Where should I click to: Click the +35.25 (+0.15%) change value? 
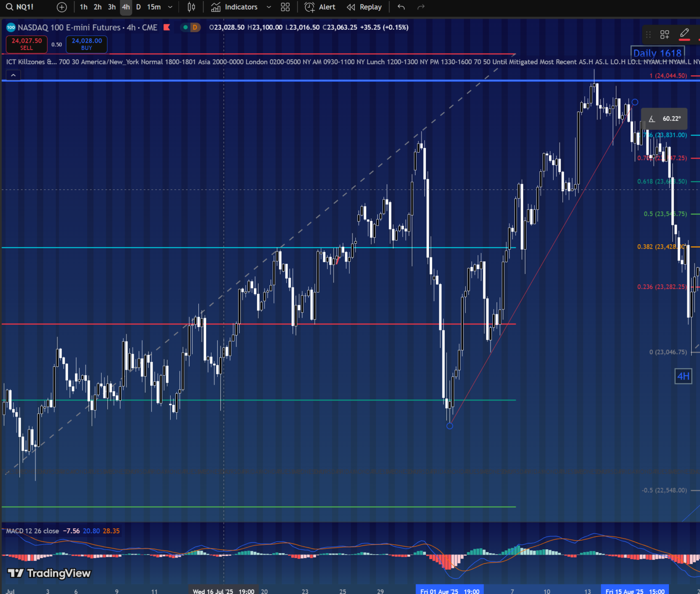pos(384,27)
